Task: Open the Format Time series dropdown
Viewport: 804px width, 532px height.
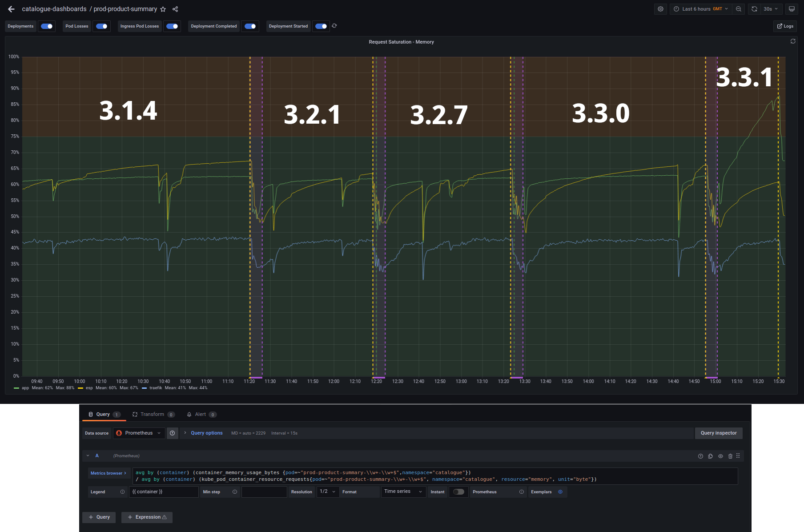Action: (402, 492)
